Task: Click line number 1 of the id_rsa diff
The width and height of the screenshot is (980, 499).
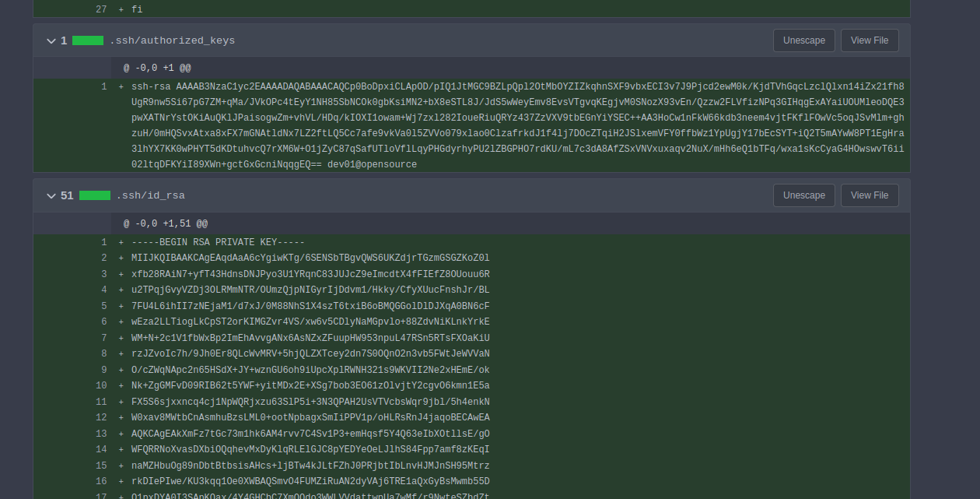Action: tap(103, 241)
